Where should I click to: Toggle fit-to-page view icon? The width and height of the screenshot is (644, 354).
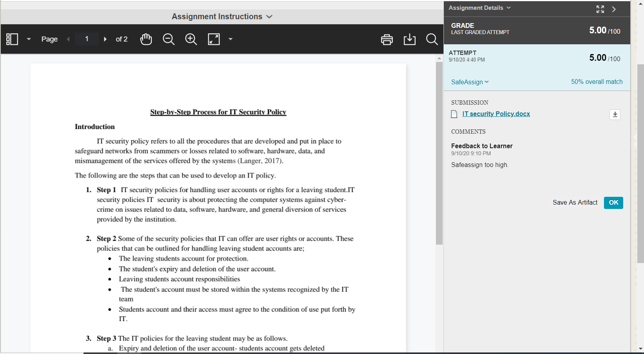[214, 39]
